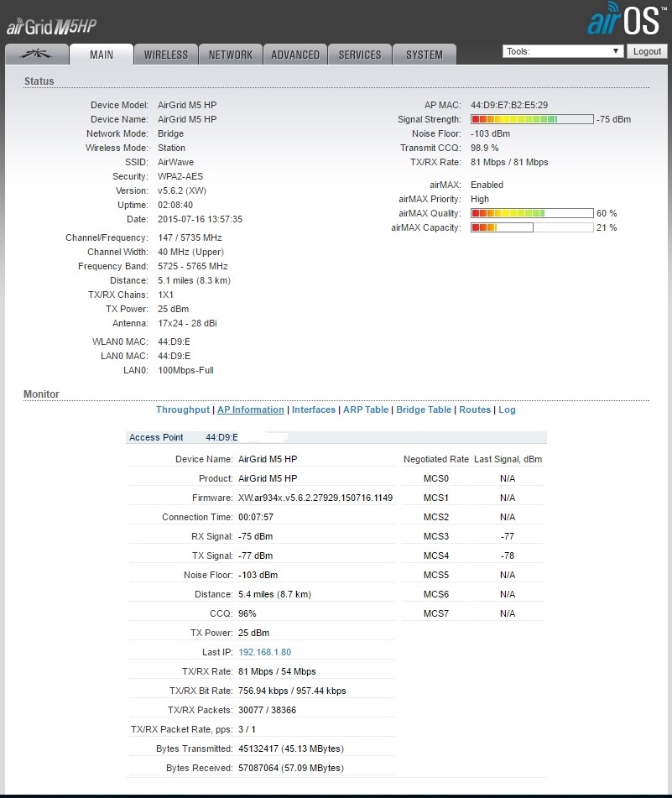Click the Signal Strength bar

pos(532,119)
